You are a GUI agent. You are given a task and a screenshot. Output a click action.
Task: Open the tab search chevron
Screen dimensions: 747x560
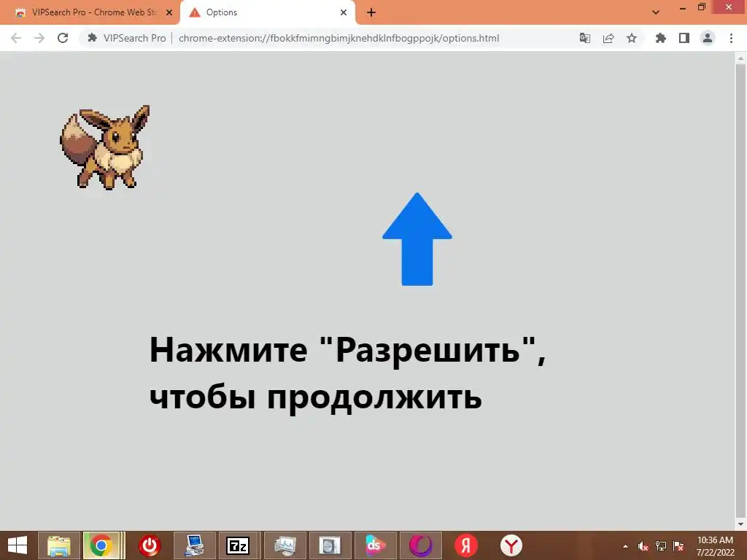[x=656, y=12]
